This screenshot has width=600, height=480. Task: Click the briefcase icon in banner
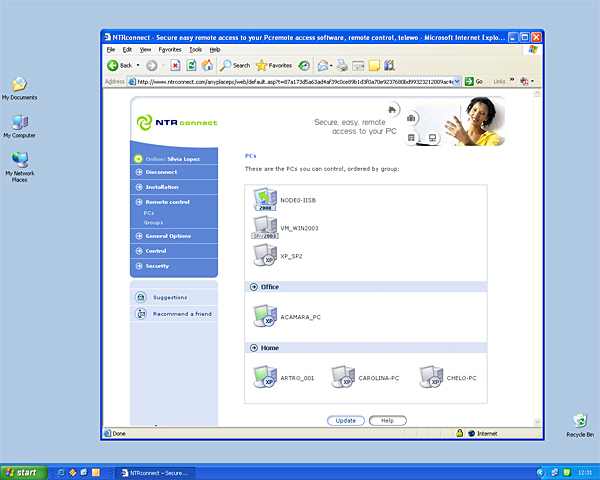411,118
